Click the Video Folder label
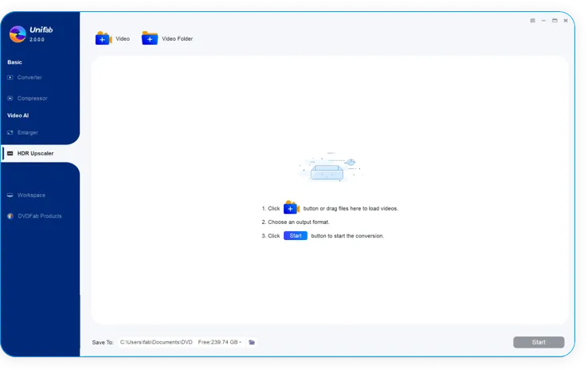 coord(177,38)
